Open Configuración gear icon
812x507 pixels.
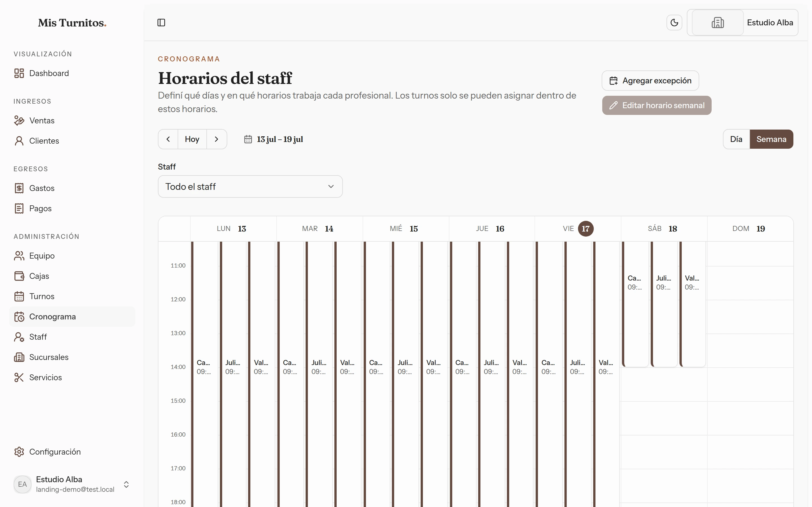click(19, 452)
